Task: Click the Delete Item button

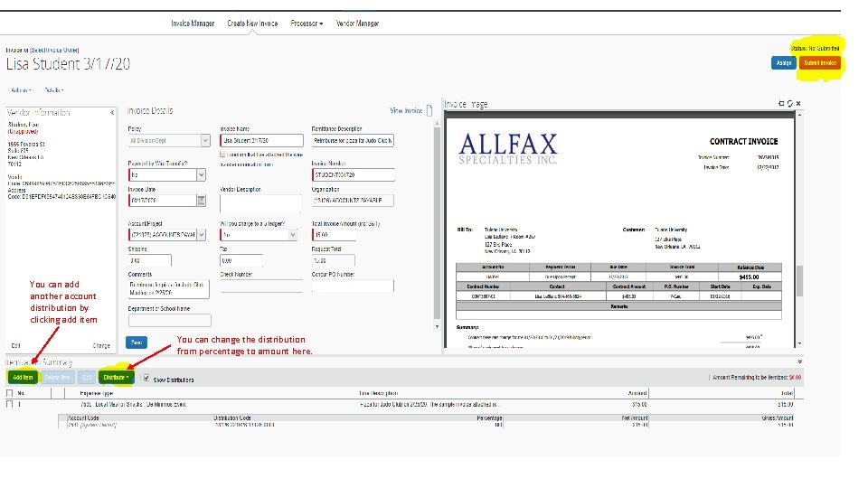Action: point(57,378)
